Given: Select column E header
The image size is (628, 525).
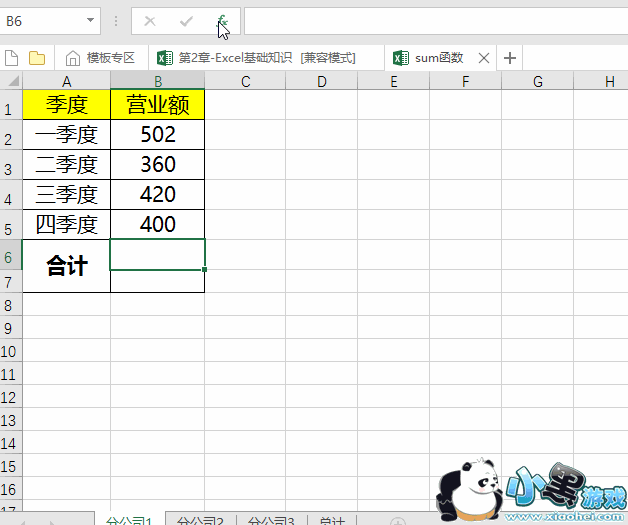Looking at the screenshot, I should tap(394, 82).
